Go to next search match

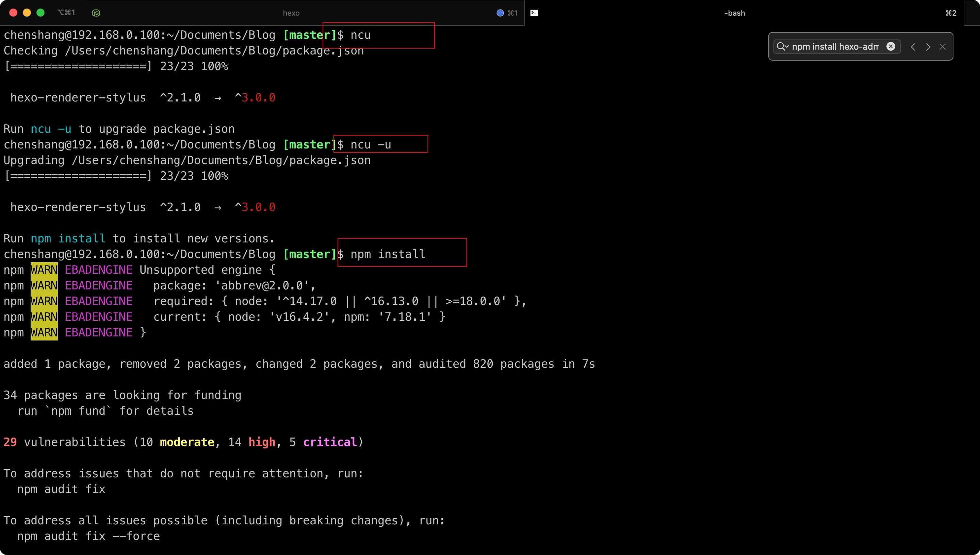(928, 47)
